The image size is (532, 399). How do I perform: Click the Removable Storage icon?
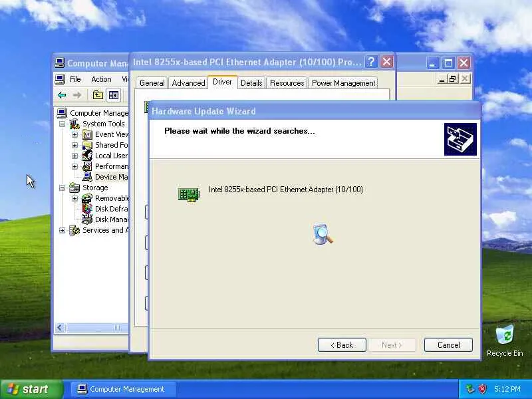87,198
